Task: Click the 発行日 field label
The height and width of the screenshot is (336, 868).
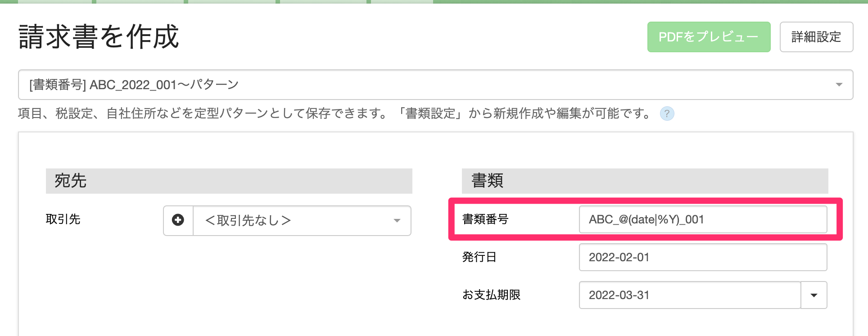Action: pos(479,257)
